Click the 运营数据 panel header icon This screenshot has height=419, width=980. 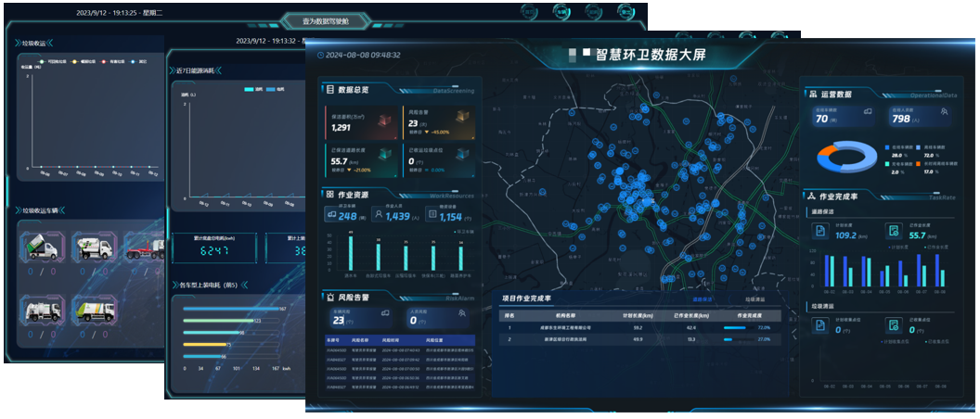pos(812,94)
